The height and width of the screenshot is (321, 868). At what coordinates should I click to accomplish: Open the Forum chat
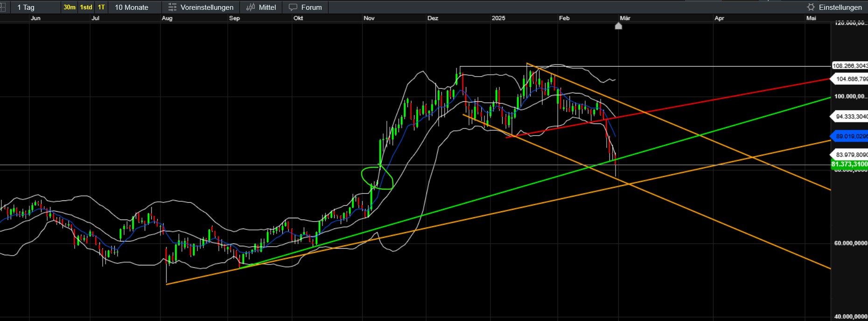coord(306,7)
